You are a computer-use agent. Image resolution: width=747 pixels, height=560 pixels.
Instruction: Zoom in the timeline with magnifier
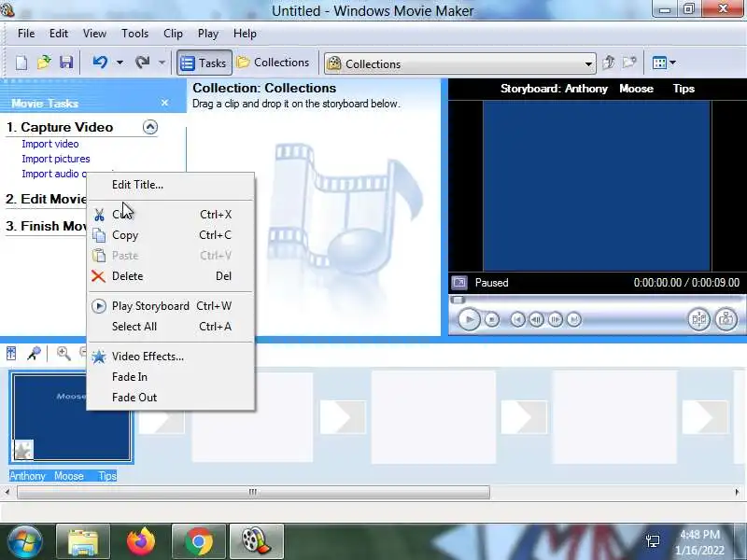pyautogui.click(x=63, y=354)
